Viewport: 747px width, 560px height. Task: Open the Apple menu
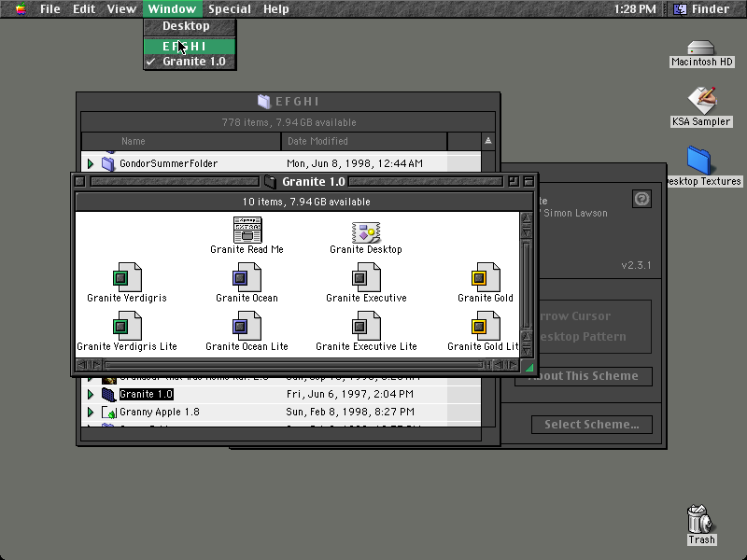pyautogui.click(x=21, y=9)
